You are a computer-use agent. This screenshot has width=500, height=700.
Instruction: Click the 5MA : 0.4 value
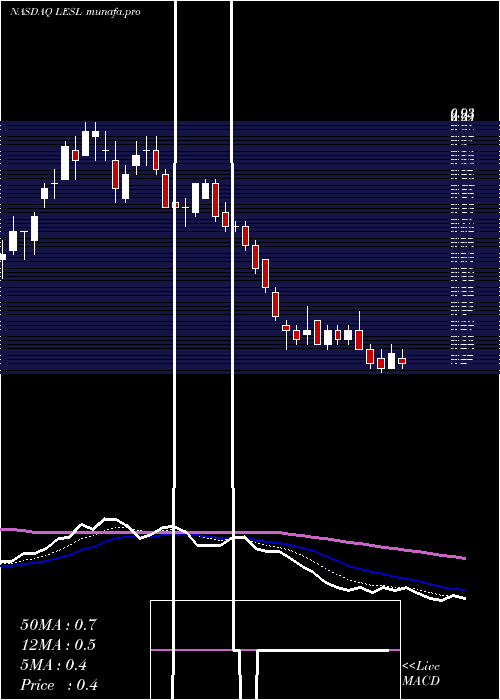tap(54, 665)
